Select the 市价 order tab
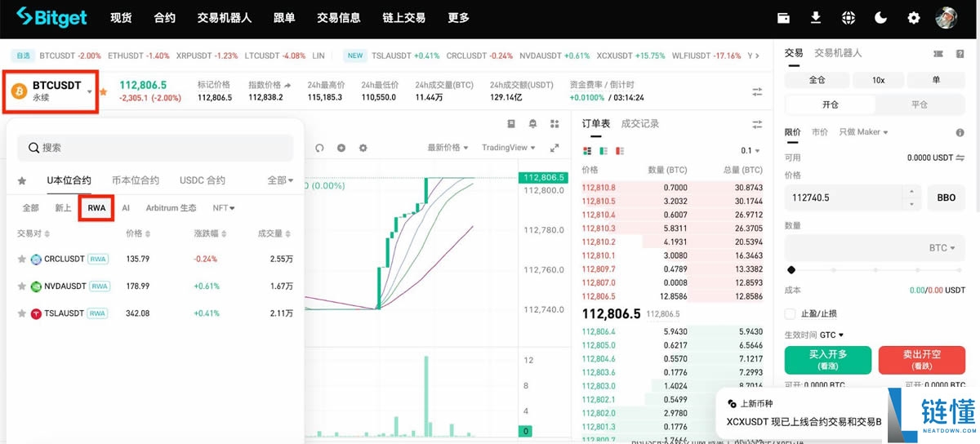Viewport: 980px width, 444px height. click(x=820, y=132)
